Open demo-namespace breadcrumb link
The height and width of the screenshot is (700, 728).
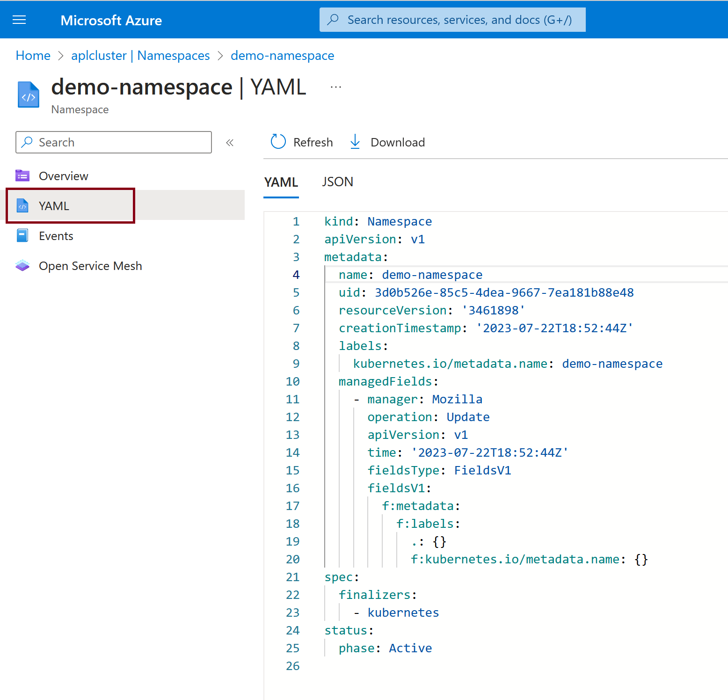(x=283, y=56)
